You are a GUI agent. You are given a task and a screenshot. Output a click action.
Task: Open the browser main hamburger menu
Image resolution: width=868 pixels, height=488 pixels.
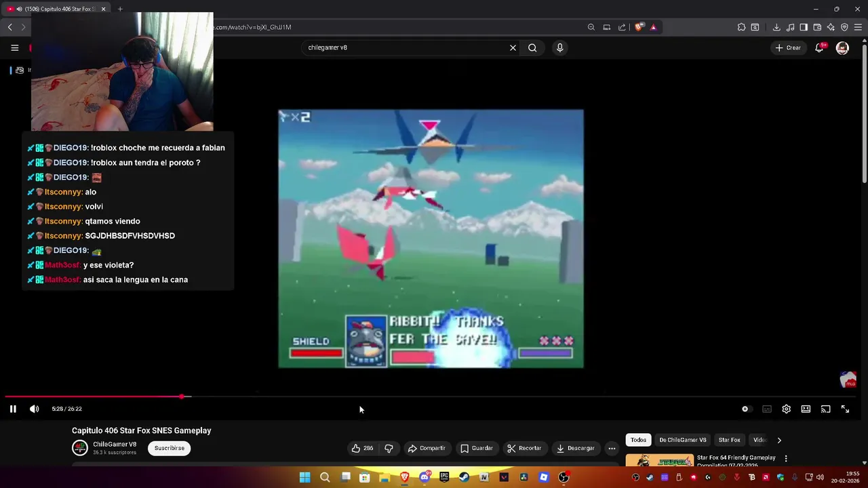click(x=858, y=27)
